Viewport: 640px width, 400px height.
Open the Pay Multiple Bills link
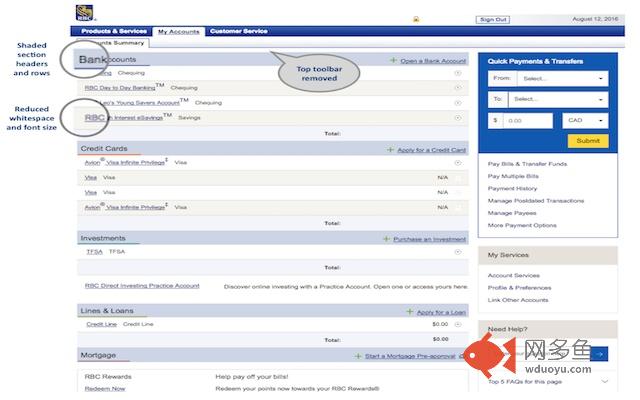tap(513, 176)
